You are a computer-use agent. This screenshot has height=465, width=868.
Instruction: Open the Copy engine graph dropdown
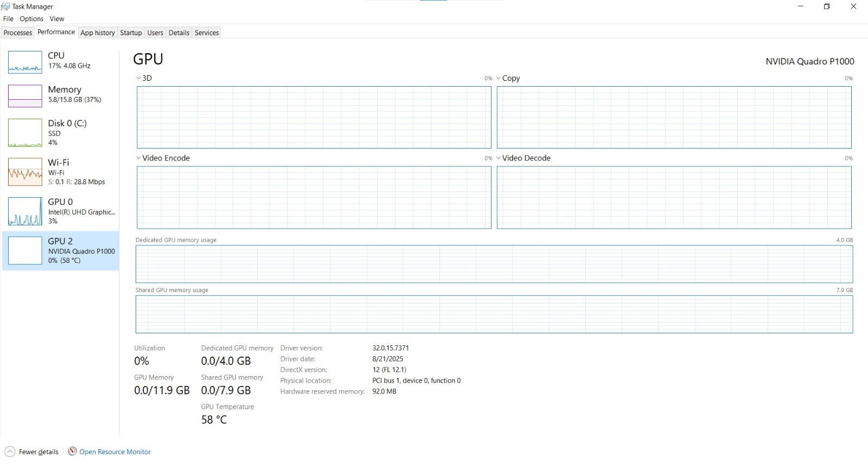[x=499, y=78]
